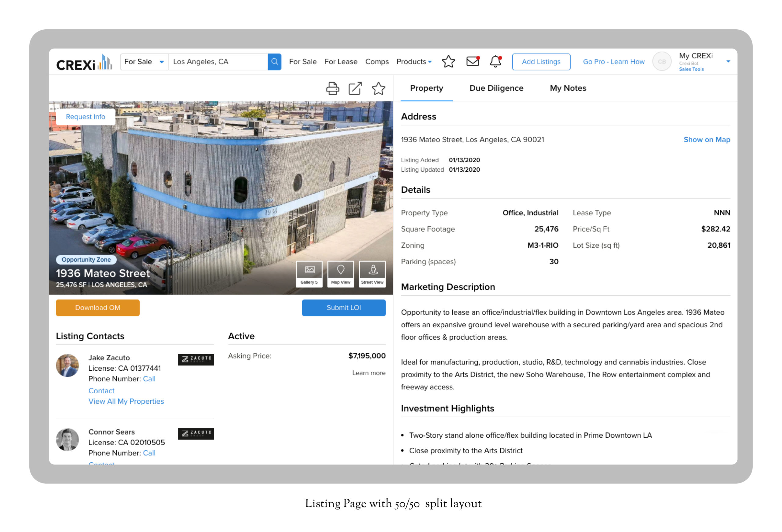Open My CREXi account dropdown

click(728, 62)
